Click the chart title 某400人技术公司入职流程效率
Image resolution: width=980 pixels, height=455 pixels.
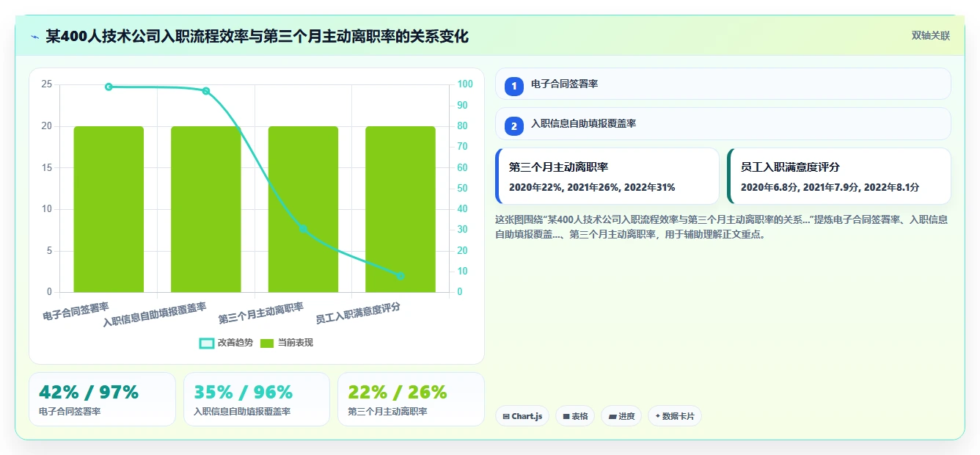(257, 36)
